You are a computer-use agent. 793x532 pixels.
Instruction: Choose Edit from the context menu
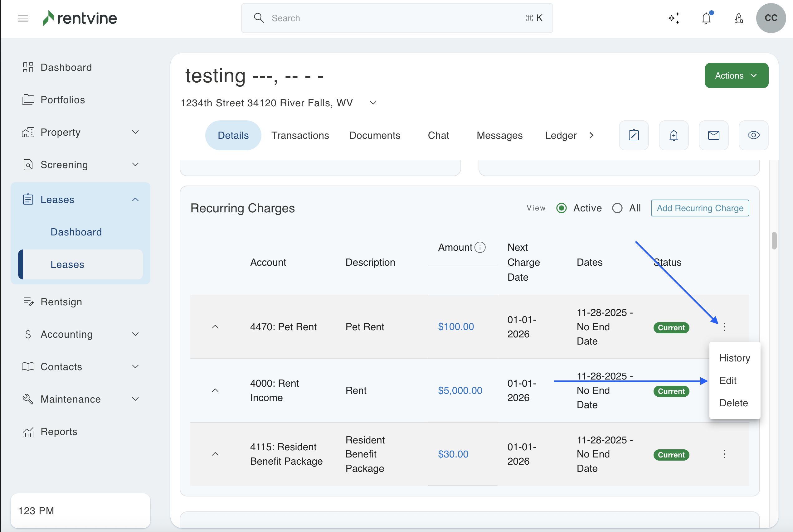[728, 380]
